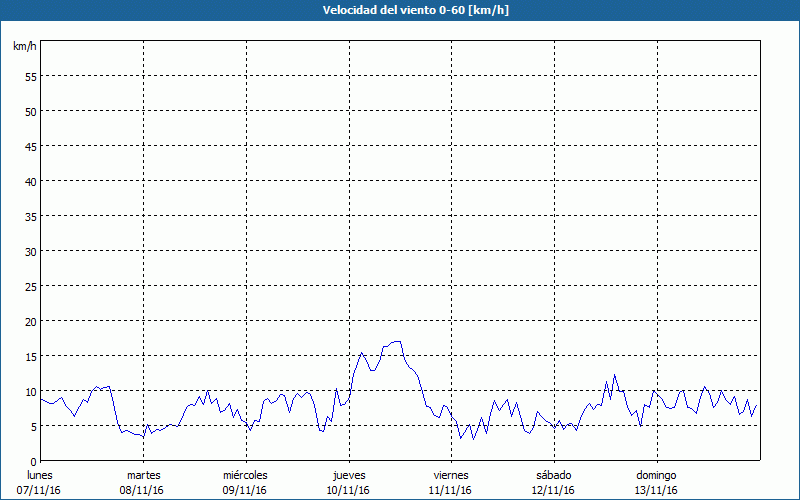Click the 30 label on the vertical axis
800x500 pixels.
click(x=30, y=251)
